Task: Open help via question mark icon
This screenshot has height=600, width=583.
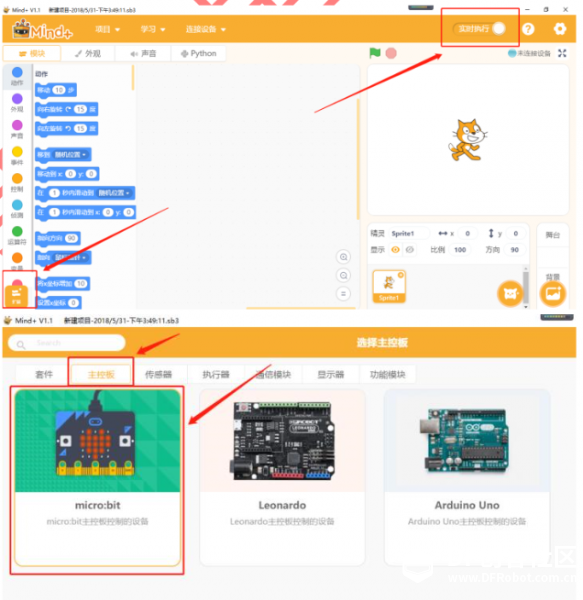Action: coord(528,29)
